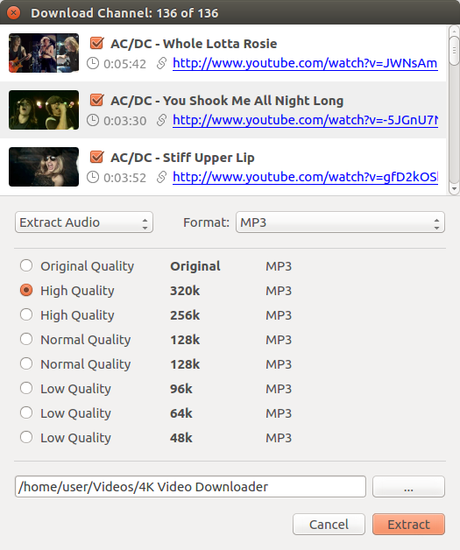Click the Stiff Upper Lip video thumbnail

click(x=44, y=167)
